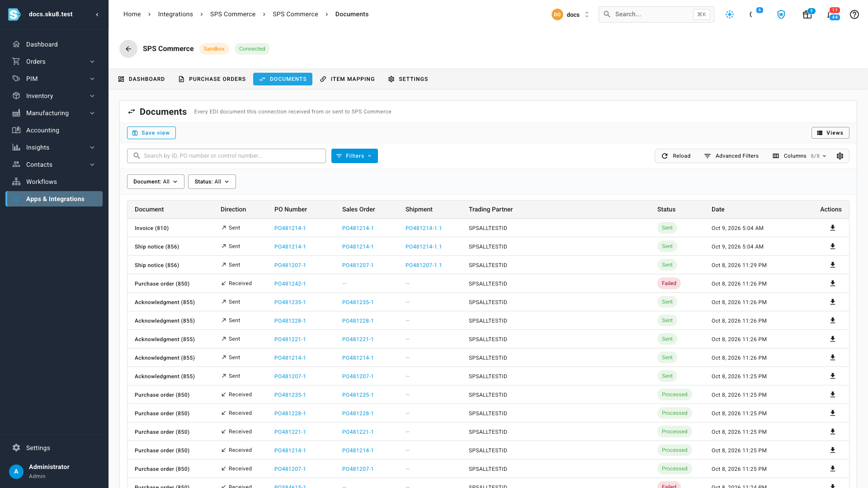Download the failed PO481242-1 purchase order

832,284
